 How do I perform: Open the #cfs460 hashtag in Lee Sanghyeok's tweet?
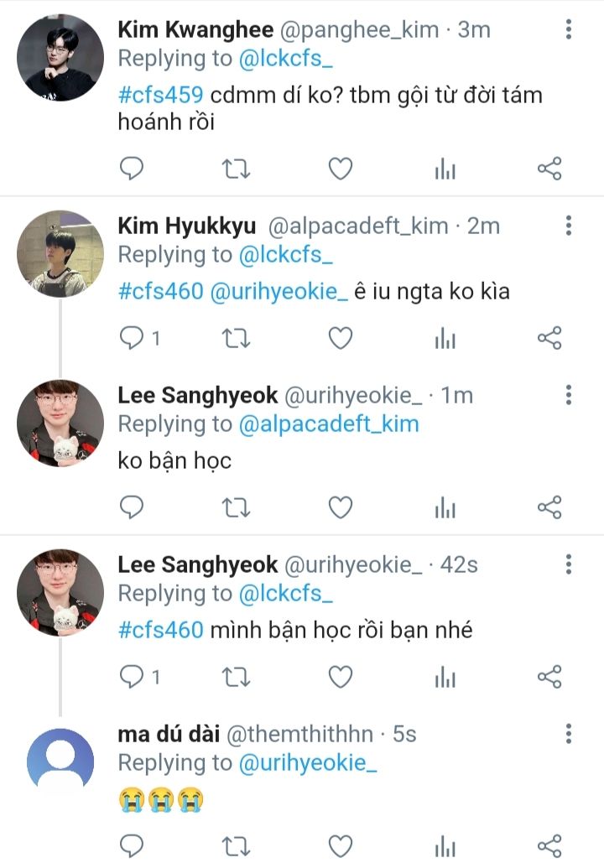160,629
